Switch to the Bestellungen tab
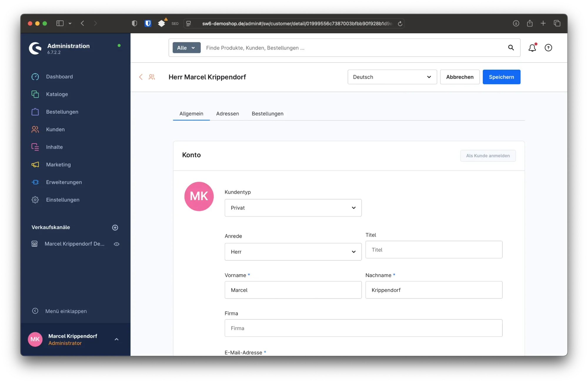The image size is (588, 383). point(267,114)
